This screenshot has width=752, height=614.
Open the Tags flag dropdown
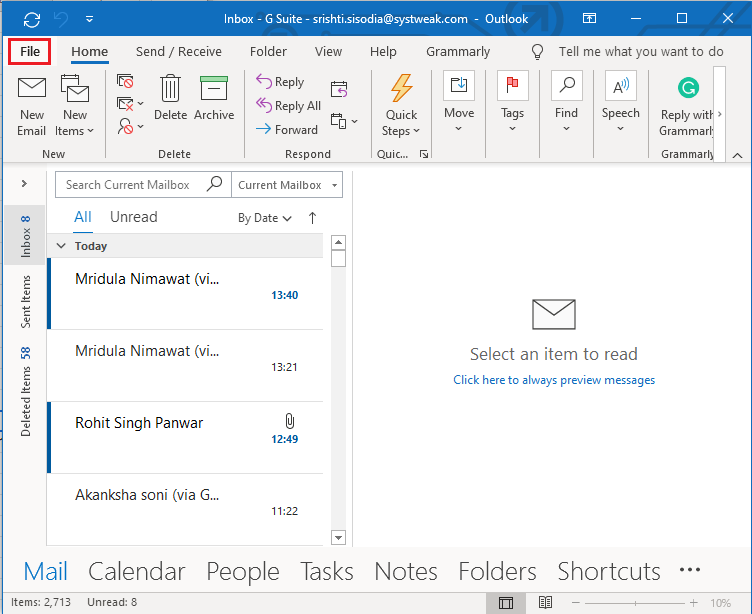(x=513, y=102)
